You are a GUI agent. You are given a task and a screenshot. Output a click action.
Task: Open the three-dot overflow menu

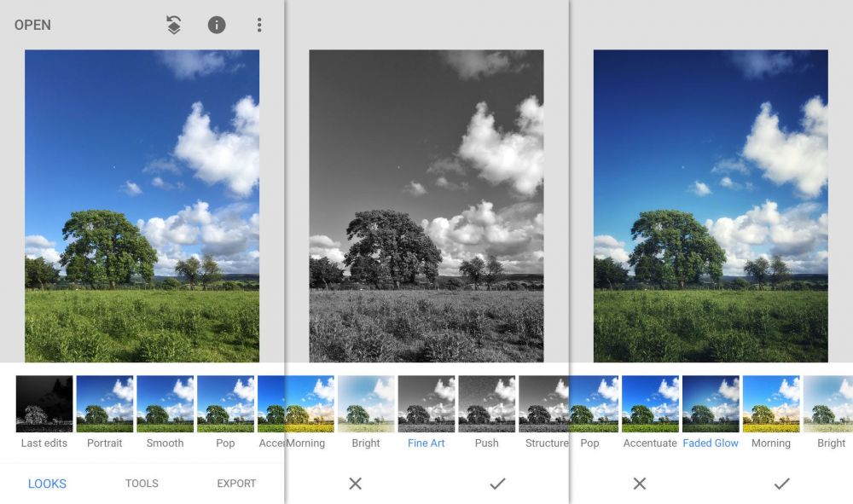(x=259, y=25)
